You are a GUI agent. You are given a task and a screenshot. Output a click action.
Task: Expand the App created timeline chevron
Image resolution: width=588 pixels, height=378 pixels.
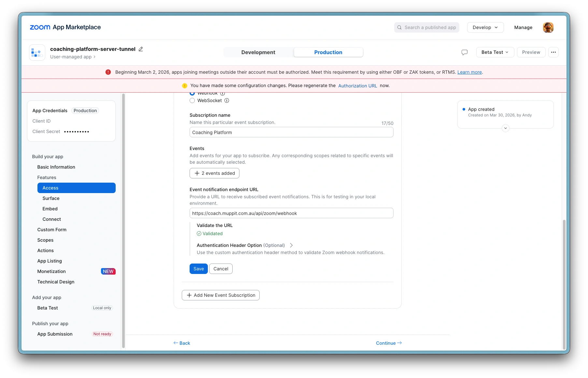point(505,128)
